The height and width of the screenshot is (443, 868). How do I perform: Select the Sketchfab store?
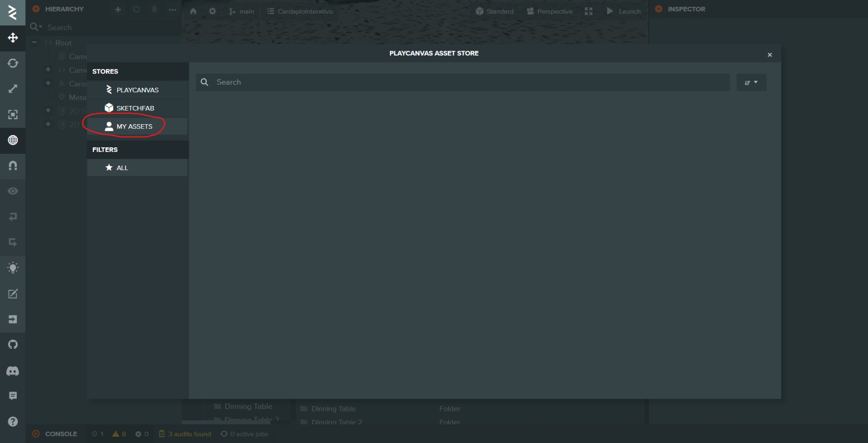(x=135, y=108)
